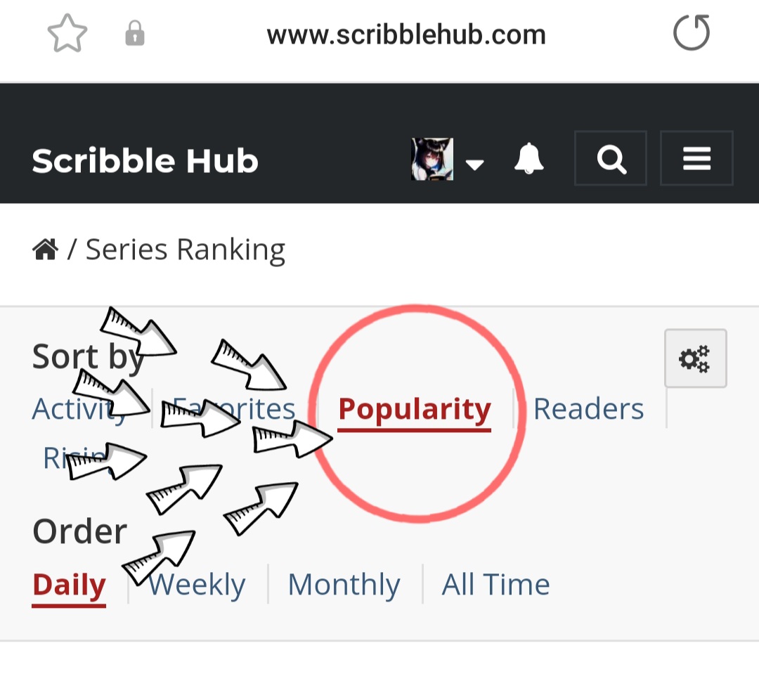
Task: Open ranking settings gear button
Action: pos(695,358)
